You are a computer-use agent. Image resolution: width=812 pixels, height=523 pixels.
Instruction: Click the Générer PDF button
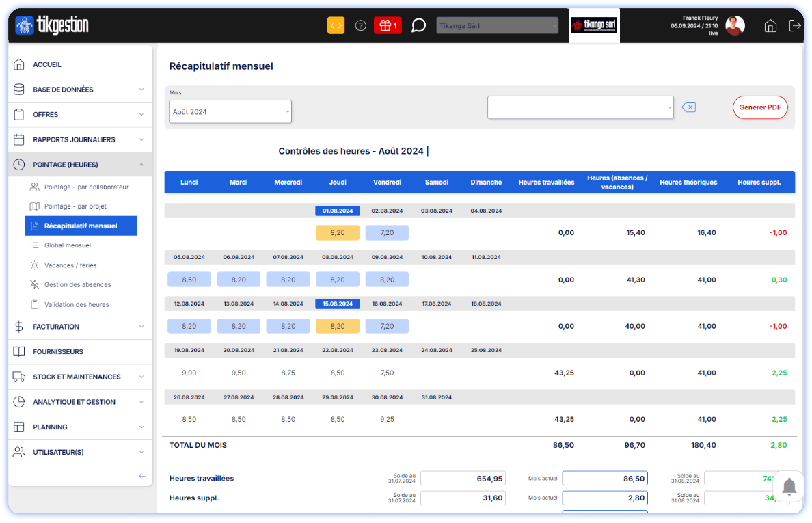coord(760,107)
